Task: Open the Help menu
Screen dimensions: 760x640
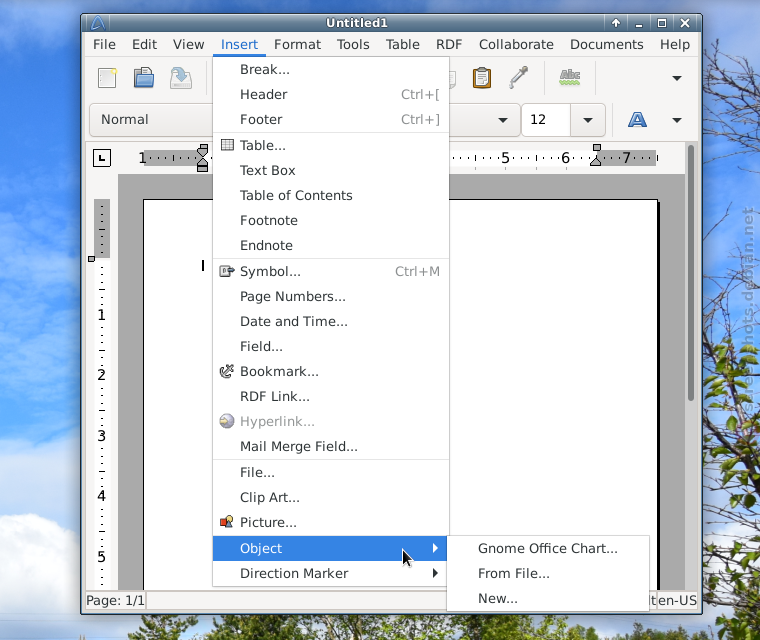Action: point(675,45)
